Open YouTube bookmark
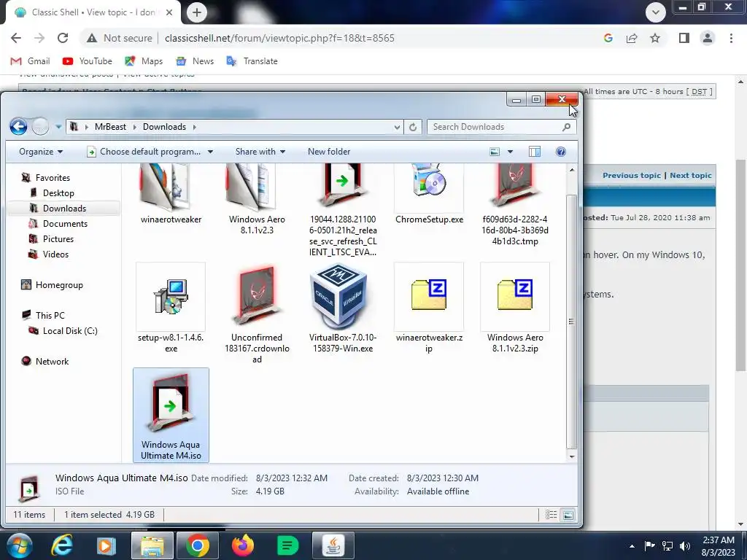 [88, 61]
